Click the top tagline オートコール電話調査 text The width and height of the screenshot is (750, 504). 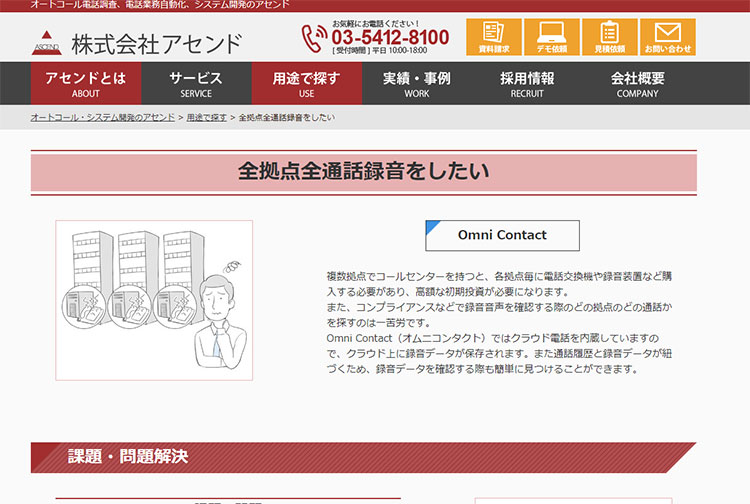click(x=160, y=5)
